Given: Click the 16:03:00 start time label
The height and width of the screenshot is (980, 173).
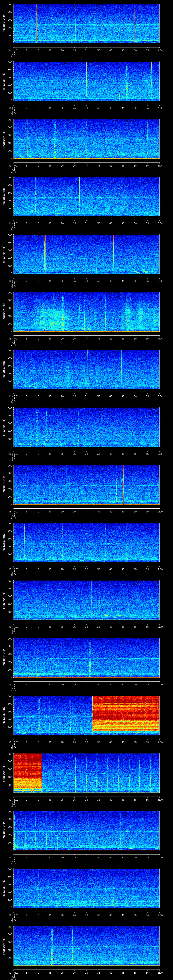Looking at the screenshot, I should (13, 166).
